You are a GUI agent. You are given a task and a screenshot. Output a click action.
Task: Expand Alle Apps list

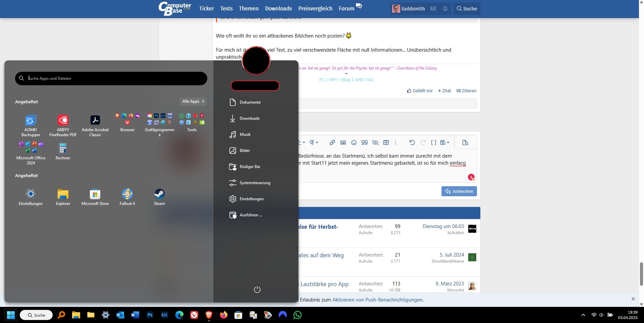(x=193, y=101)
